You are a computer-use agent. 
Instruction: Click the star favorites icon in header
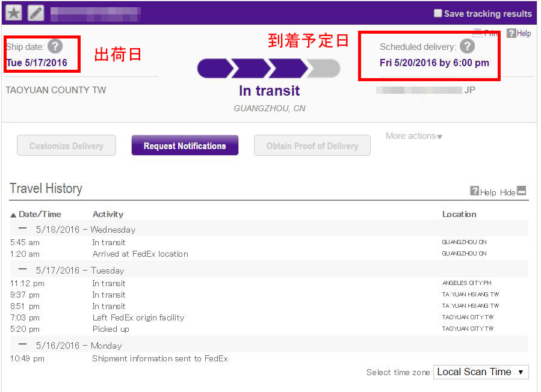pos(13,12)
